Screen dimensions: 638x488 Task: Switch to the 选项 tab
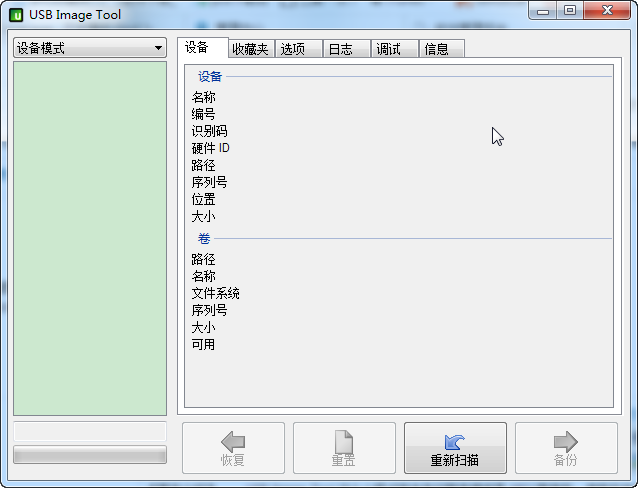tap(299, 49)
